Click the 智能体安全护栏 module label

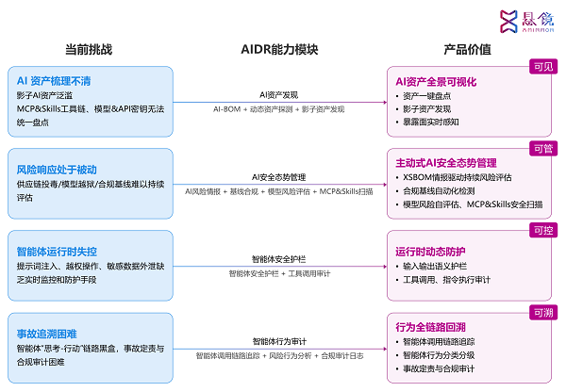278,258
